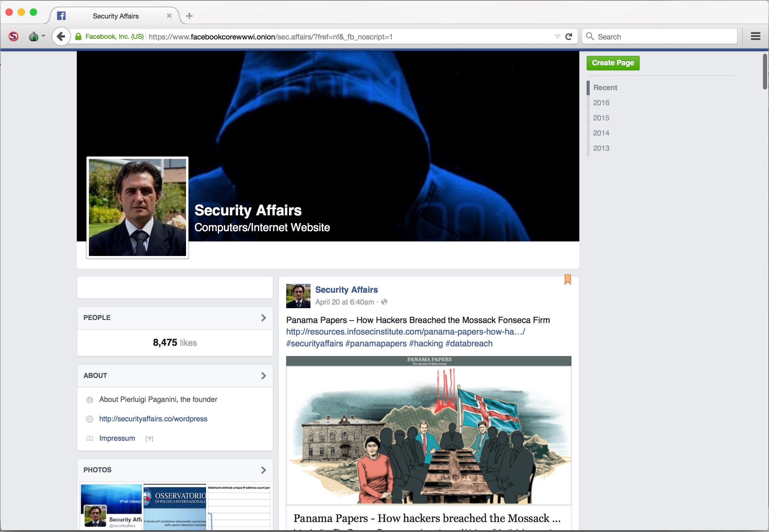Screen dimensions: 769x532
Task: Expand the ABOUT section chevron
Action: point(263,376)
